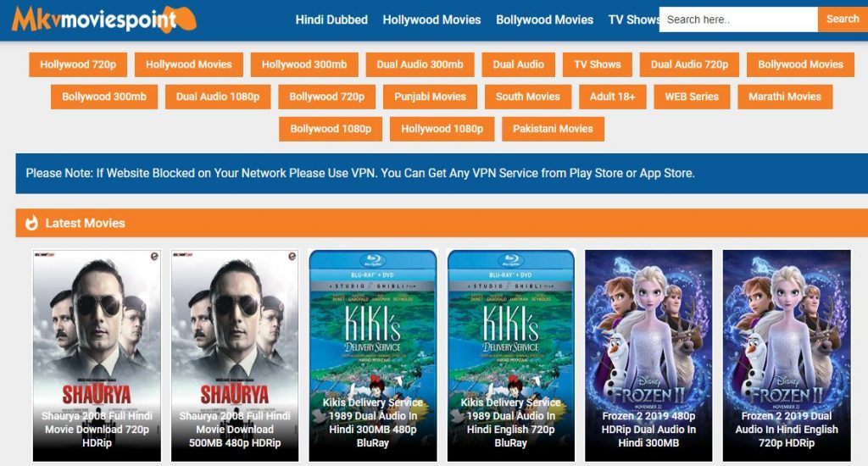Open Kikis Delivery Service 720p BluRay poster
This screenshot has width=868, height=466.
511,356
